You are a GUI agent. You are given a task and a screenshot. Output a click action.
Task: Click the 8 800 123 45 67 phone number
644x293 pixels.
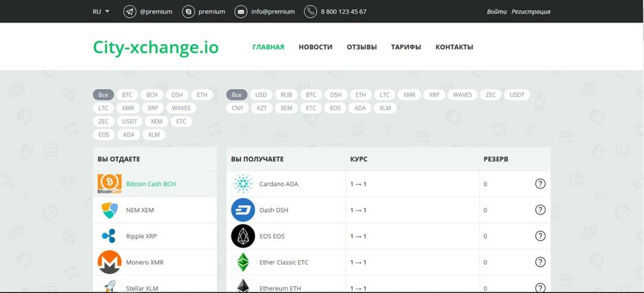tap(344, 12)
